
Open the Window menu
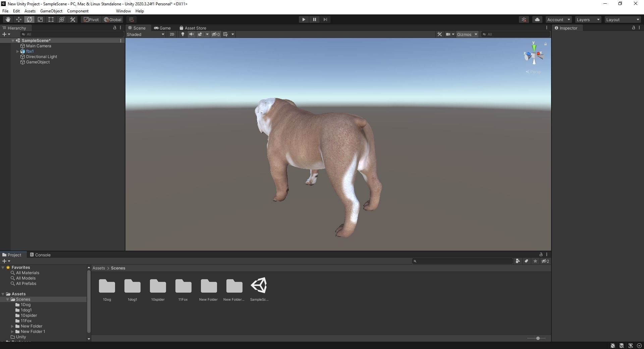click(123, 11)
